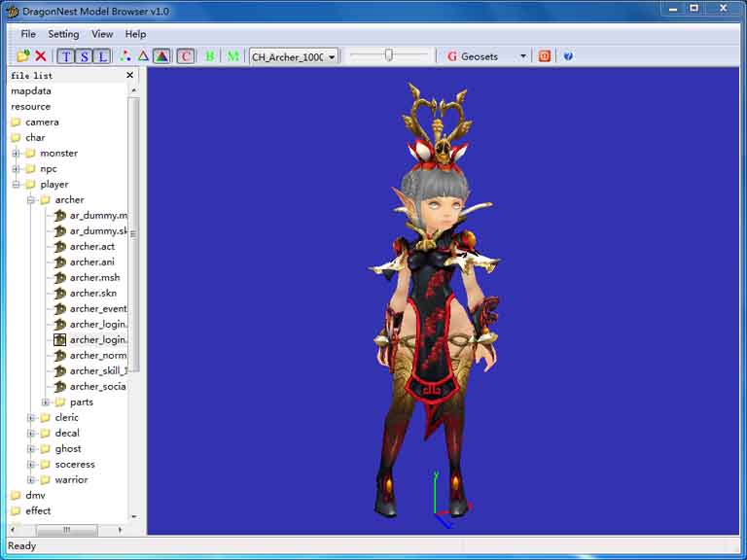Image resolution: width=747 pixels, height=560 pixels.
Task: Select archer.msh file
Action: (94, 277)
